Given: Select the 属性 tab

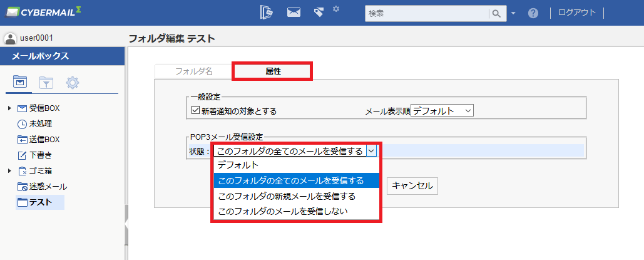Looking at the screenshot, I should coord(273,71).
